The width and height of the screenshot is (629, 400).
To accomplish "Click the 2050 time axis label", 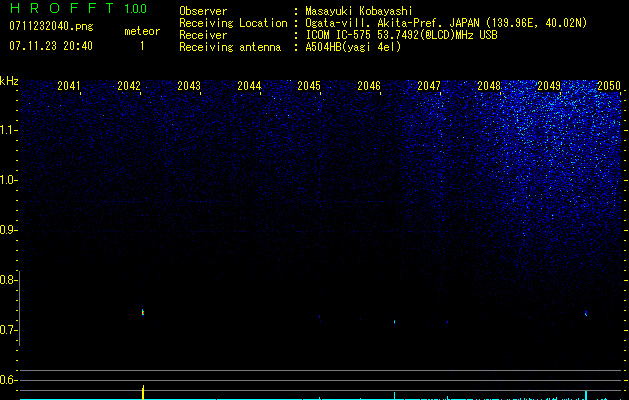I will point(609,86).
